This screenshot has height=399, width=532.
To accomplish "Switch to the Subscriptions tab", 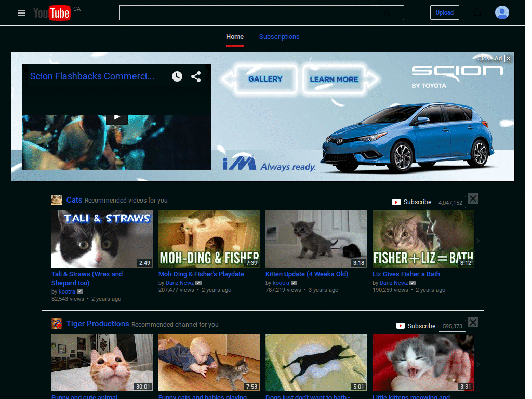I will [x=279, y=37].
